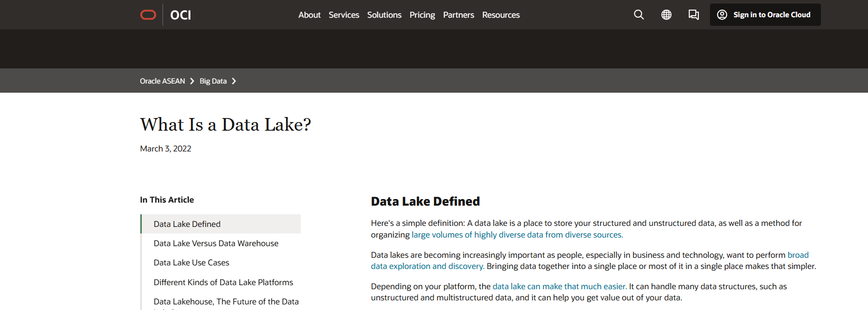The image size is (868, 310).
Task: Open the Partners menu item
Action: pos(458,15)
